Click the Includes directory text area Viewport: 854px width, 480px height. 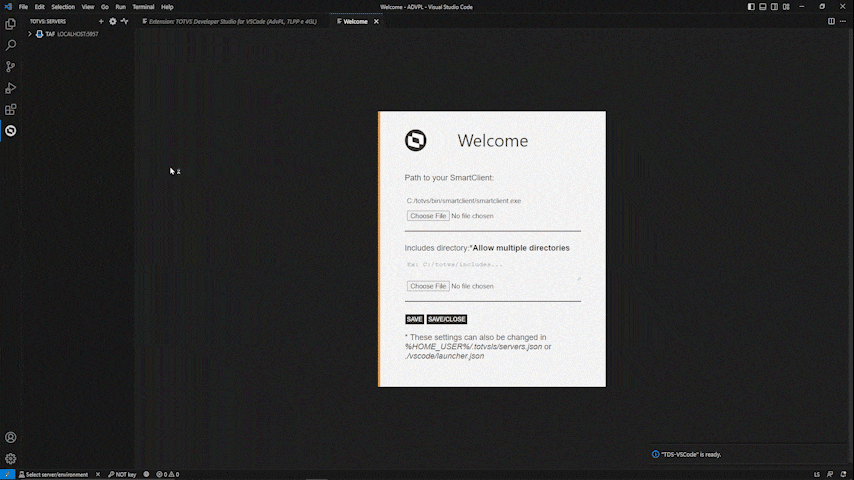click(492, 270)
